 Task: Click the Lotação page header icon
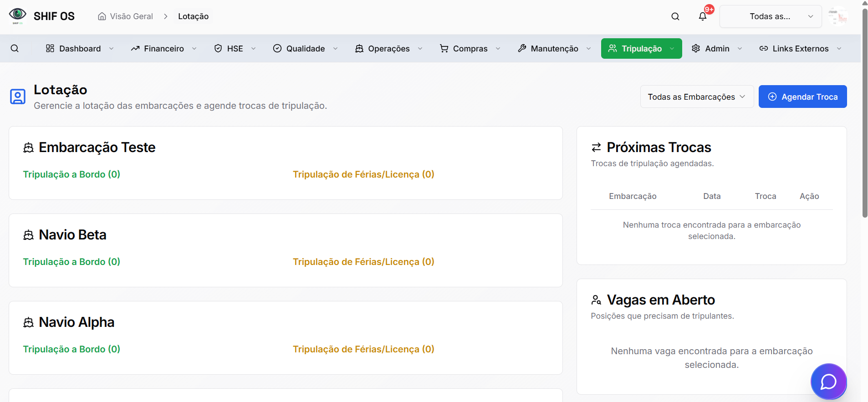[18, 97]
